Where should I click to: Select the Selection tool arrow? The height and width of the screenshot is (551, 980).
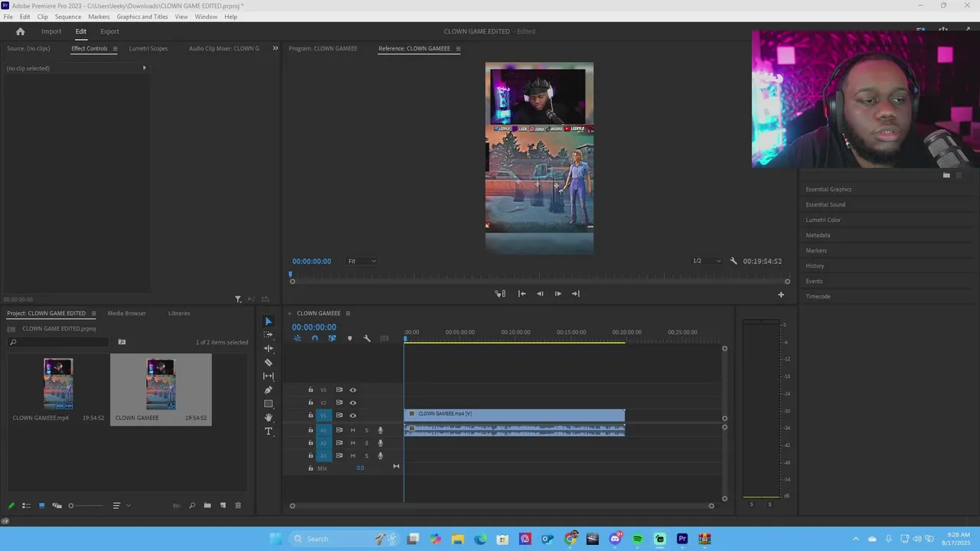pyautogui.click(x=268, y=321)
